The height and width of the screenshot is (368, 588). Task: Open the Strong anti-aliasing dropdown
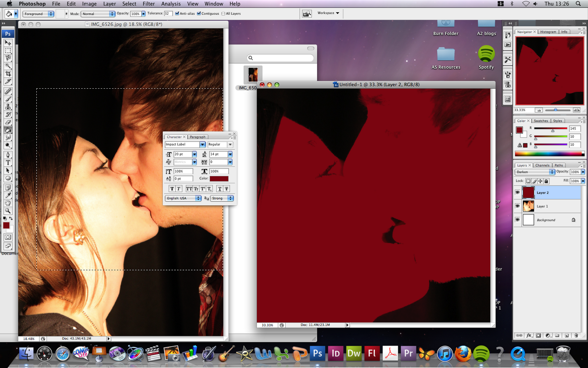(222, 198)
